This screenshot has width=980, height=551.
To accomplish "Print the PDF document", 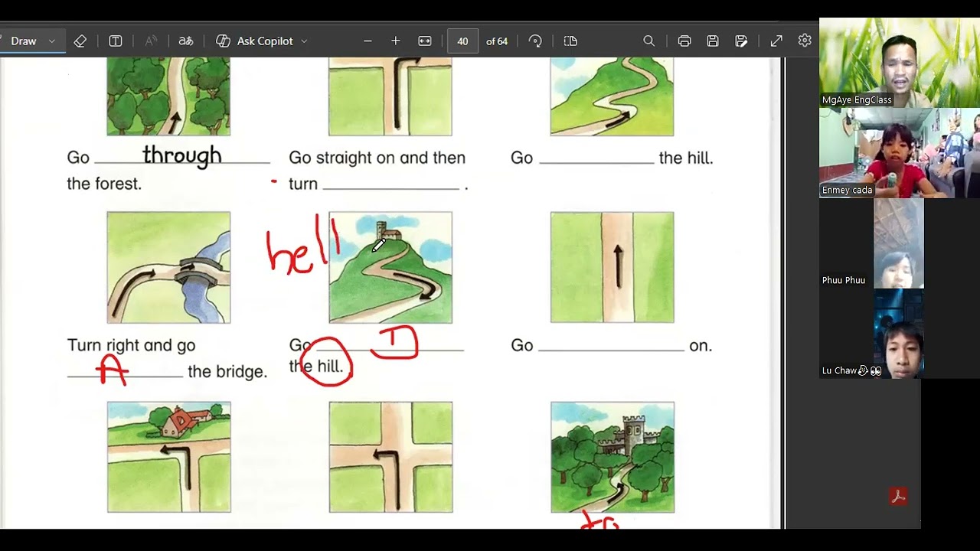I will (684, 41).
